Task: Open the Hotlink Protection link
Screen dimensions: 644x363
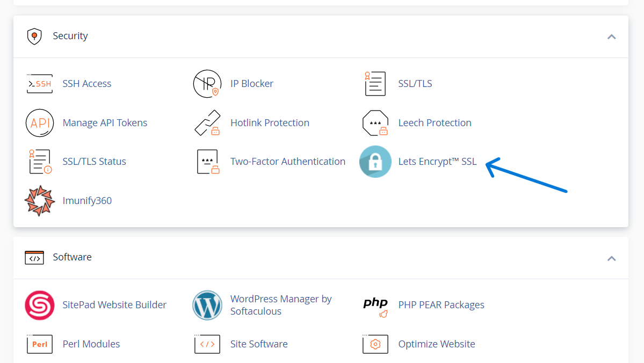Action: [270, 123]
